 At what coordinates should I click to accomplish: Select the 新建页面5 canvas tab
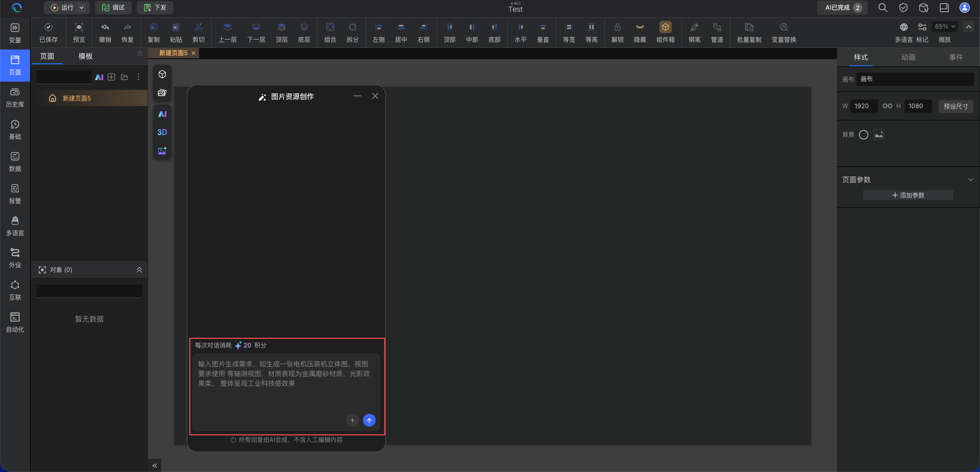tap(174, 53)
